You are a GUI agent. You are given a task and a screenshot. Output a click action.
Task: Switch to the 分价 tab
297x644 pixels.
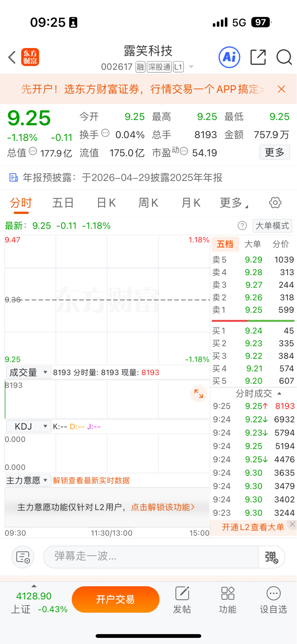point(281,244)
